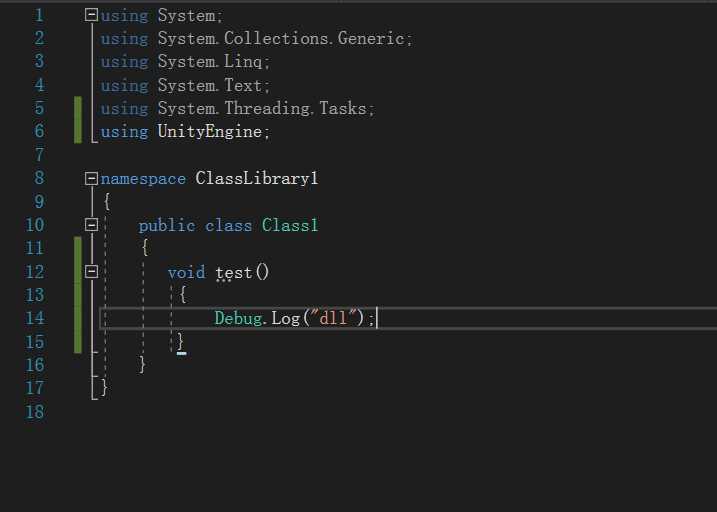The width and height of the screenshot is (717, 512).
Task: Click 'UnityEngine' on line 6
Action: [210, 132]
